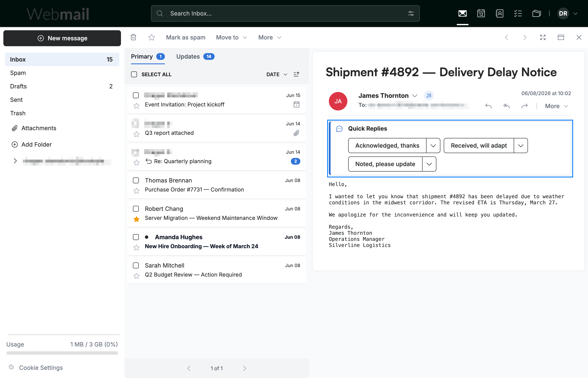Viewport: 588px width, 378px height.
Task: Reply all to the shipment email
Action: [507, 106]
